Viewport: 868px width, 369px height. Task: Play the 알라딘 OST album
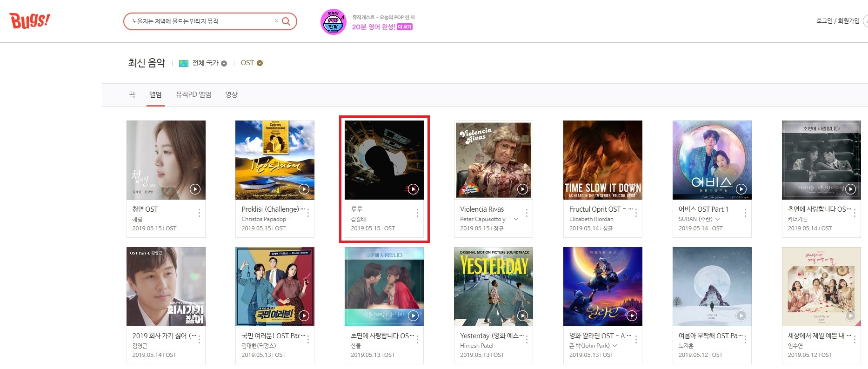[632, 315]
